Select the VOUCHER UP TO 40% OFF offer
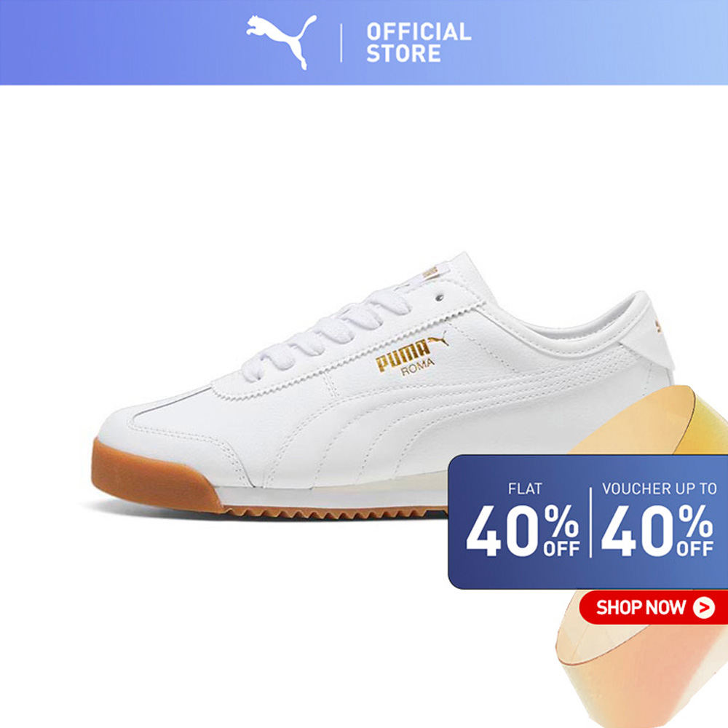The image size is (728, 728). point(658,521)
